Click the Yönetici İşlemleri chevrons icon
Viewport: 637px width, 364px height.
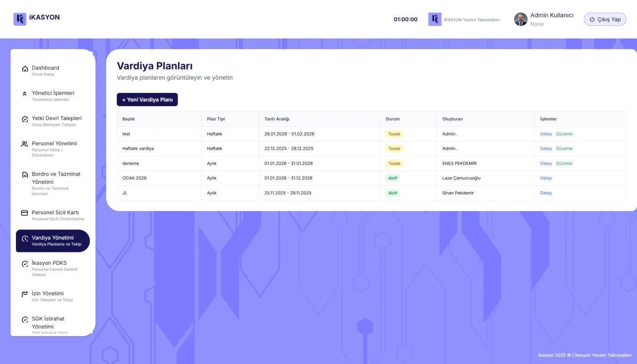25,94
